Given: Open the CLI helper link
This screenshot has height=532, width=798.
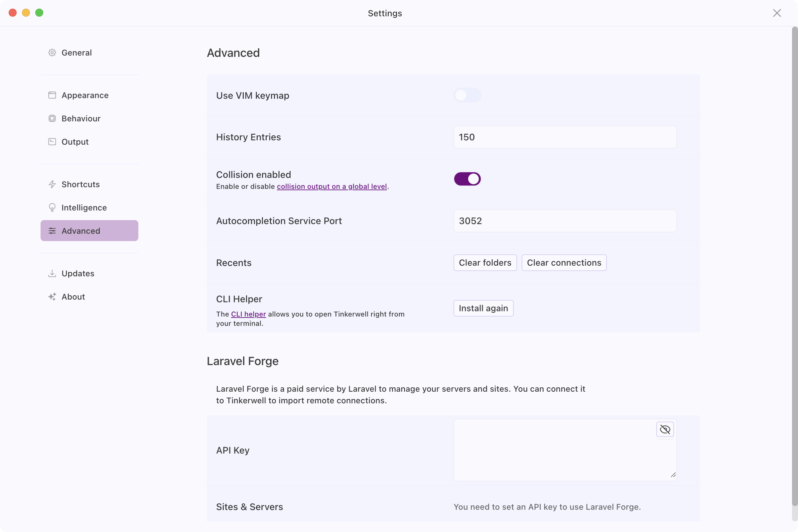Looking at the screenshot, I should 248,314.
